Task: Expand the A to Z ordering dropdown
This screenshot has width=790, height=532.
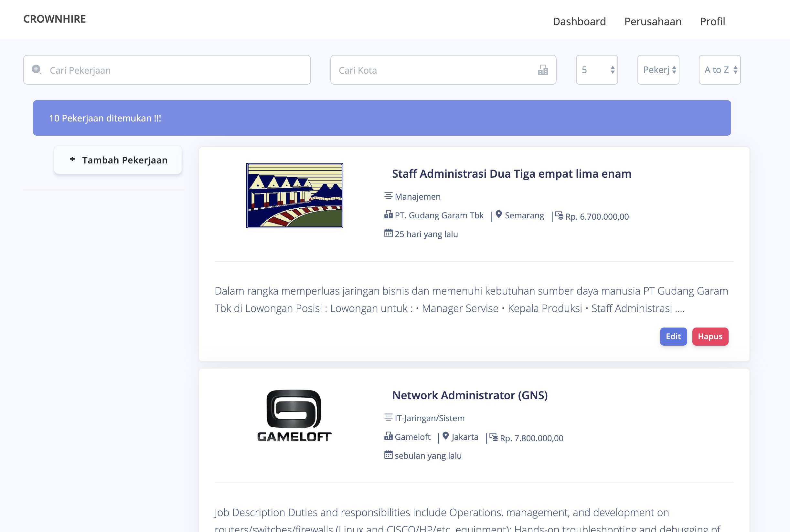Action: [720, 70]
